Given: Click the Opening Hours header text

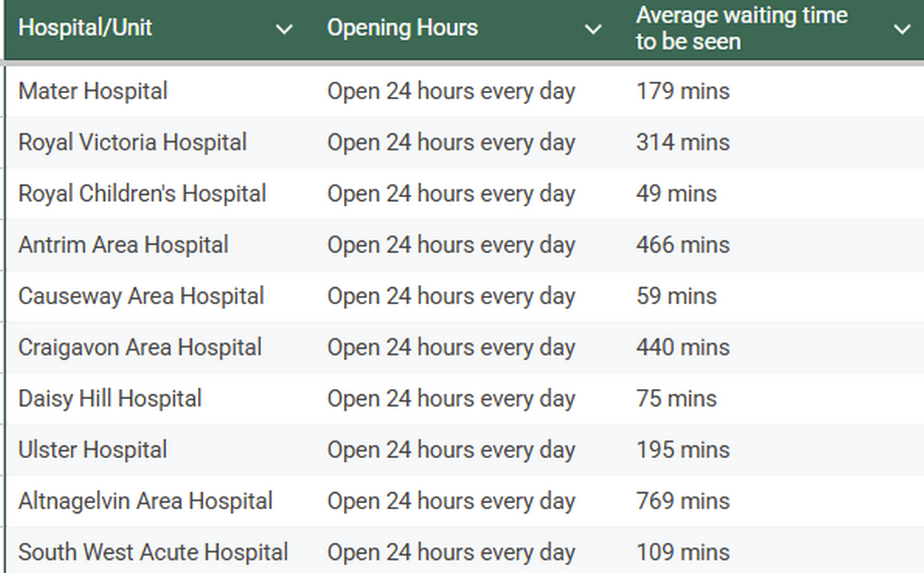Looking at the screenshot, I should (x=402, y=28).
